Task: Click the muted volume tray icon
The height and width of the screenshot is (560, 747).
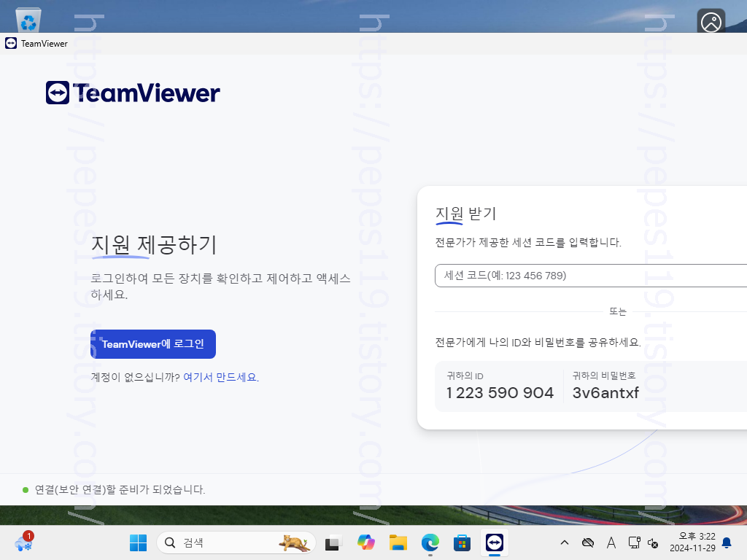Action: (x=653, y=542)
